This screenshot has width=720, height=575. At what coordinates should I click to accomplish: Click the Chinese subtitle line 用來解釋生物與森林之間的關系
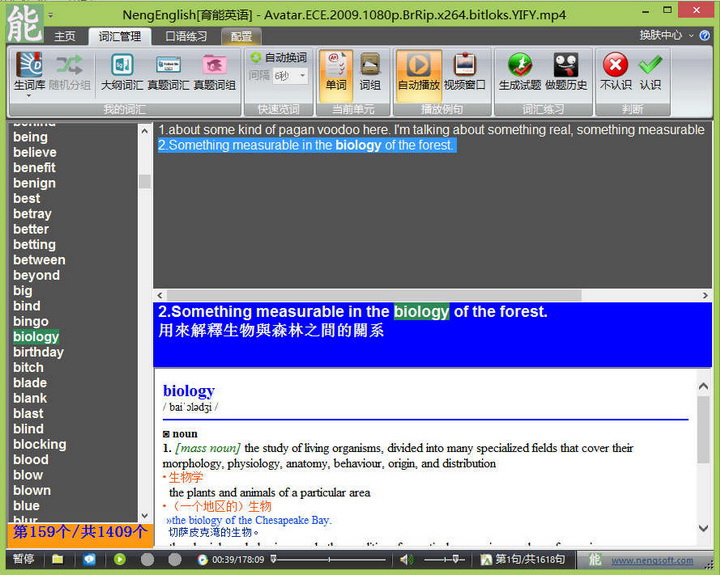271,330
